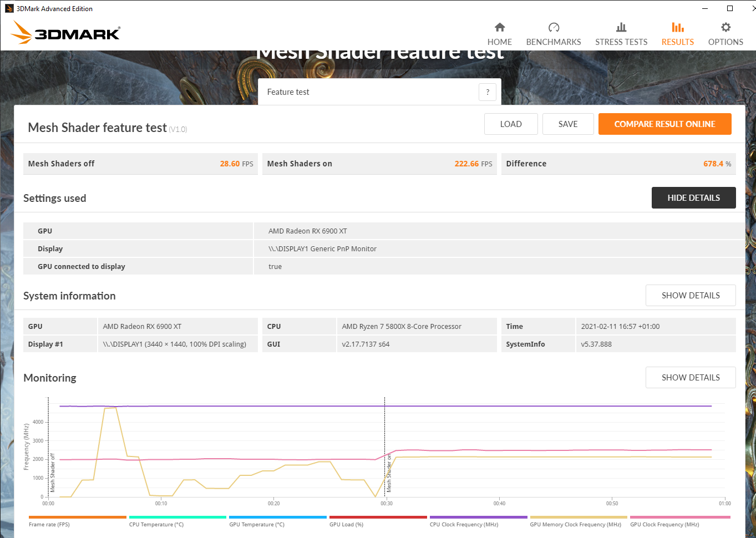Click the Generic PnP Monitor display value
The width and height of the screenshot is (756, 538).
click(x=322, y=249)
